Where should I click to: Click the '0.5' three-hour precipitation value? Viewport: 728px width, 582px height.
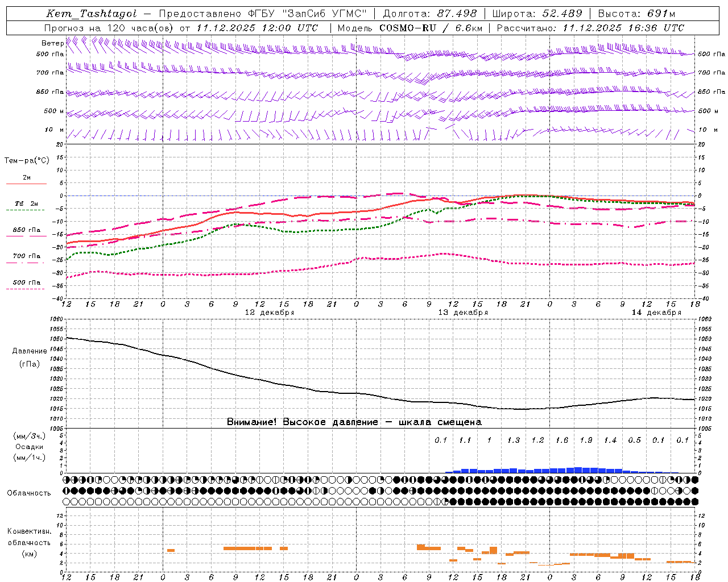tap(634, 440)
